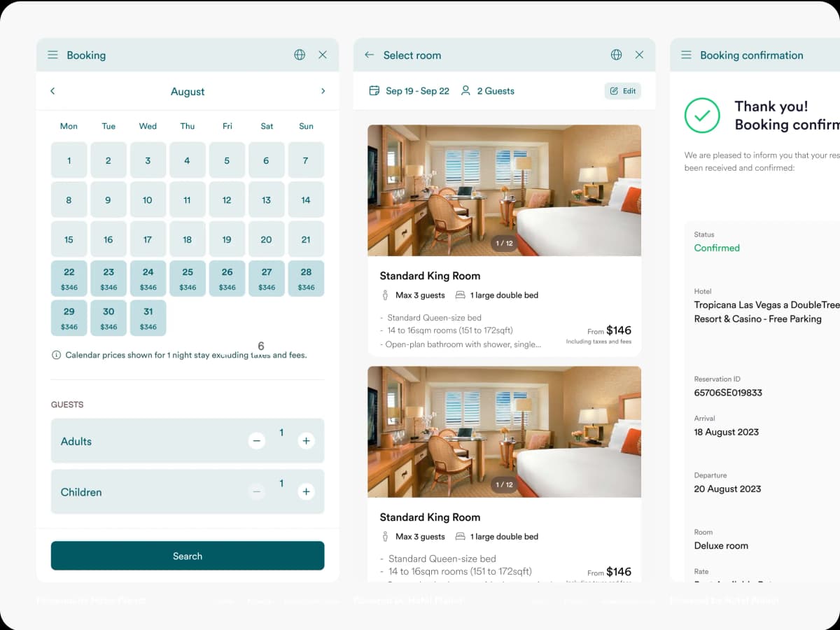Increase Adults count with plus button
The width and height of the screenshot is (840, 630).
click(306, 441)
